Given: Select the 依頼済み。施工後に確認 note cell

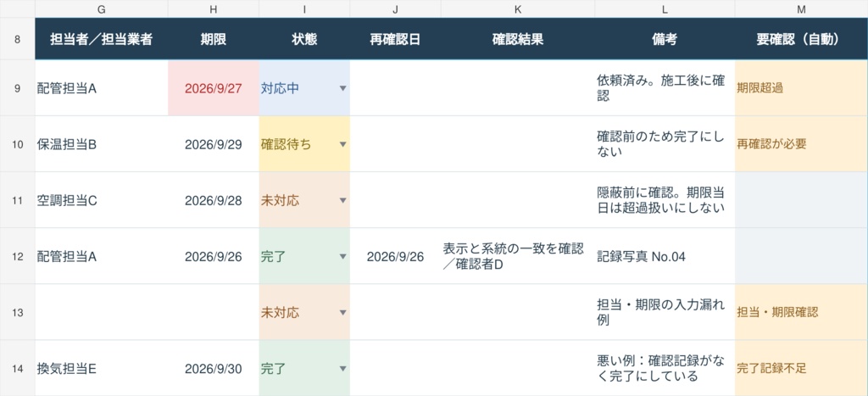Looking at the screenshot, I should tap(665, 88).
